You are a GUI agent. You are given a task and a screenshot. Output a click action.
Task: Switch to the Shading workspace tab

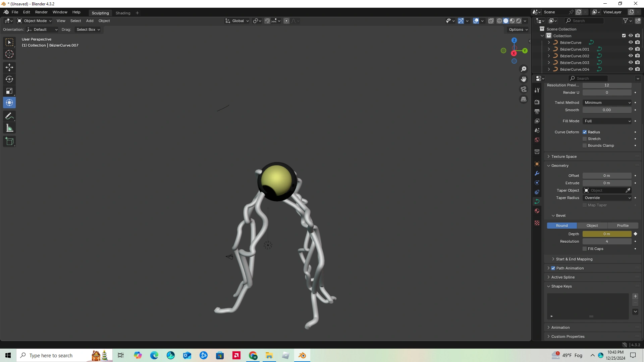(123, 13)
